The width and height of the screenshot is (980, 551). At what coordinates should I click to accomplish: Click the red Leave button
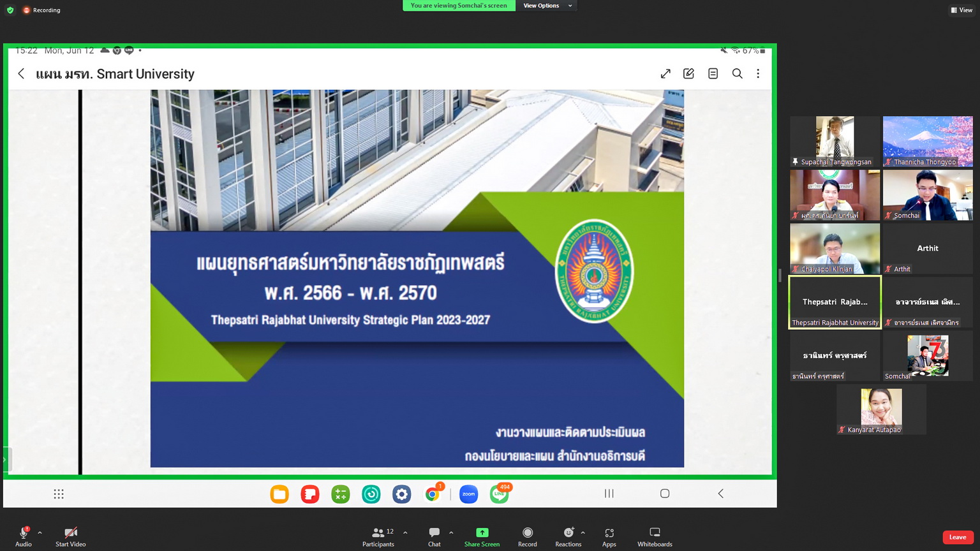click(958, 537)
